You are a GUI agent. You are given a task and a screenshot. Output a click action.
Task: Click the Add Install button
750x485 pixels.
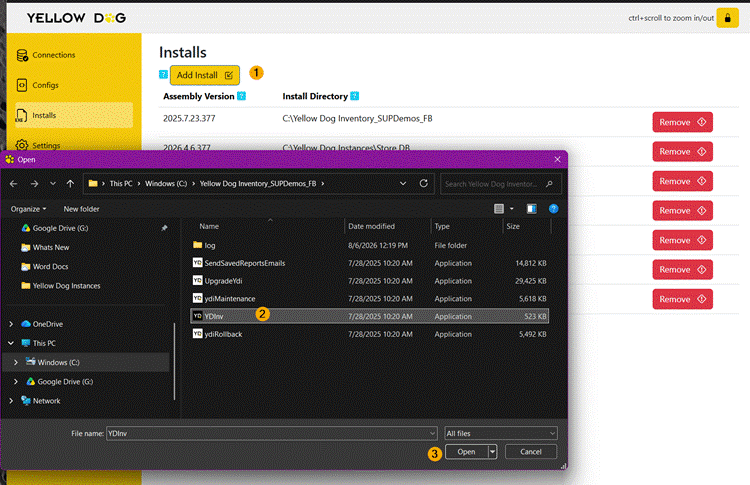point(205,75)
